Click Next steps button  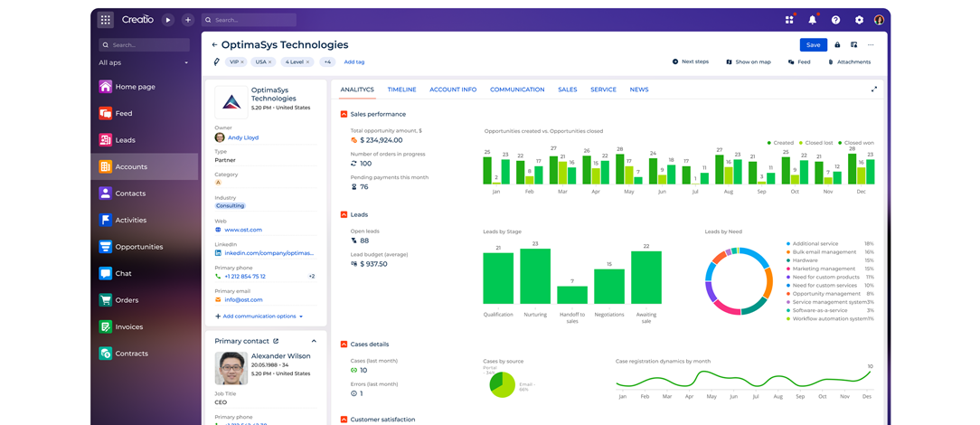691,61
